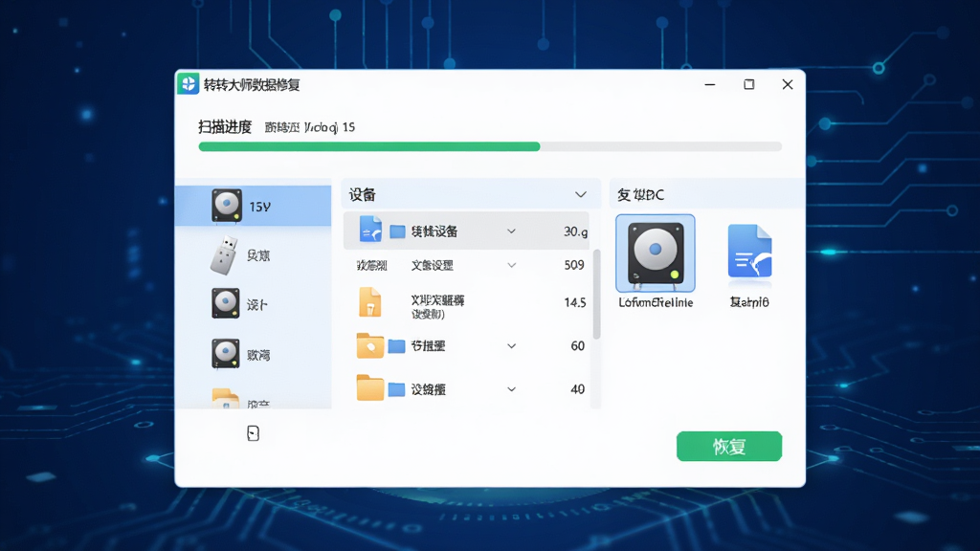This screenshot has height=551, width=980.
Task: Maximize the data recovery window
Action: click(748, 84)
